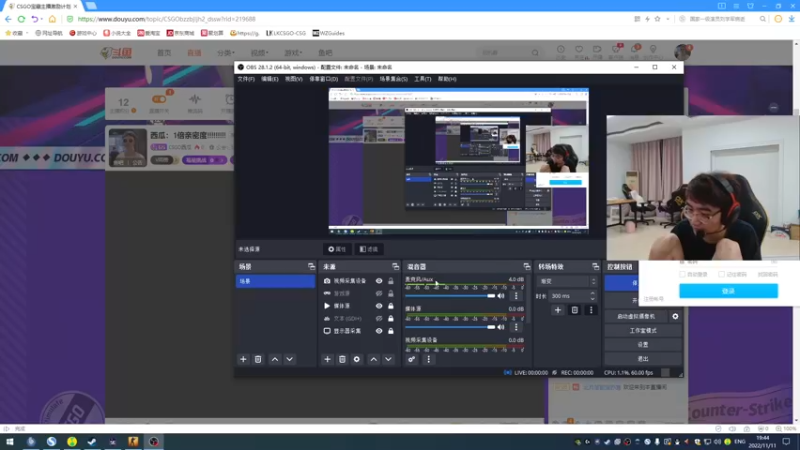Click the Studio Mode button
The image size is (800, 450).
tap(643, 331)
